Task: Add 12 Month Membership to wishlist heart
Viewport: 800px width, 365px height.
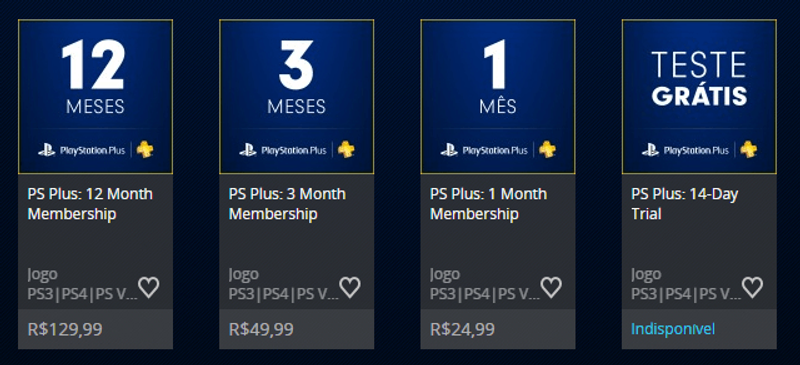Action: click(148, 287)
